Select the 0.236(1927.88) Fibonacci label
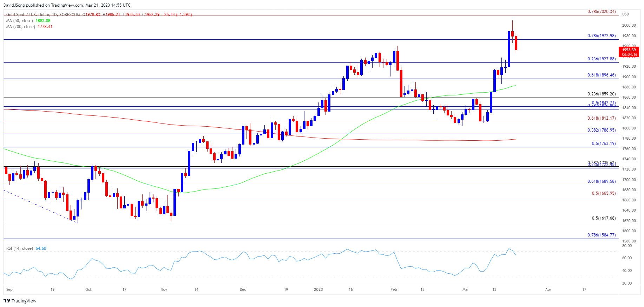 coord(602,59)
